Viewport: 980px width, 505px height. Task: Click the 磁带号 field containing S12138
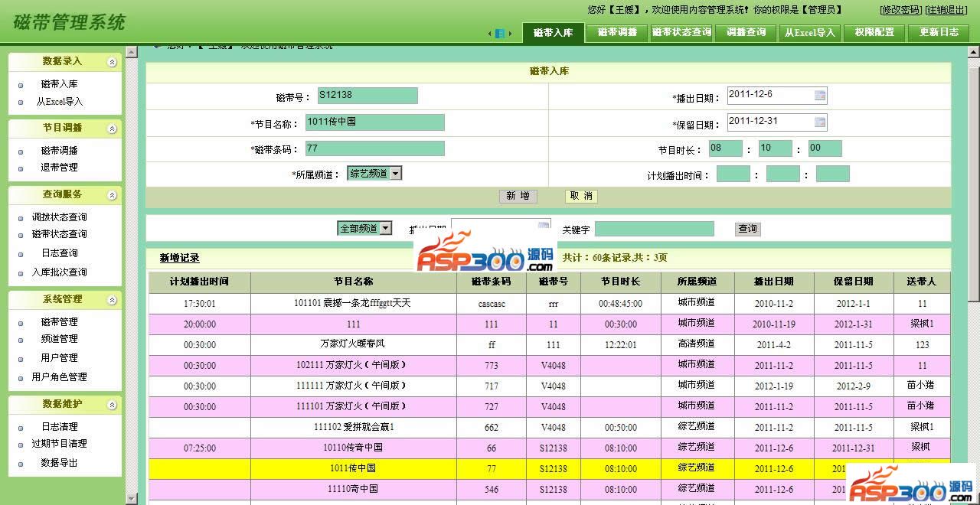367,96
